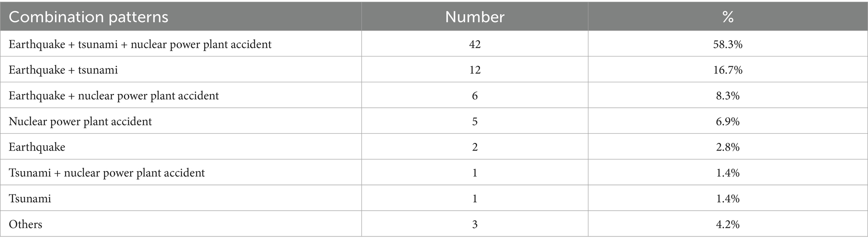868x244 pixels.
Task: Select the 2.8% value
Action: click(x=728, y=147)
